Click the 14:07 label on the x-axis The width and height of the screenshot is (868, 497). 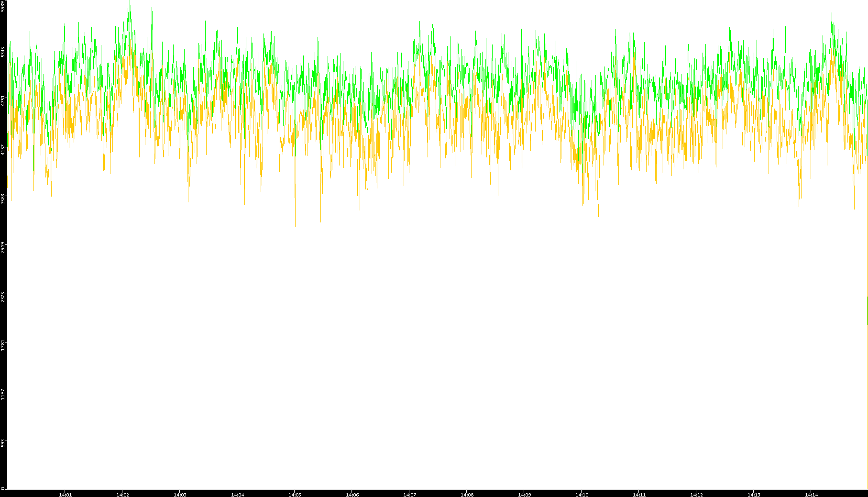tap(409, 495)
